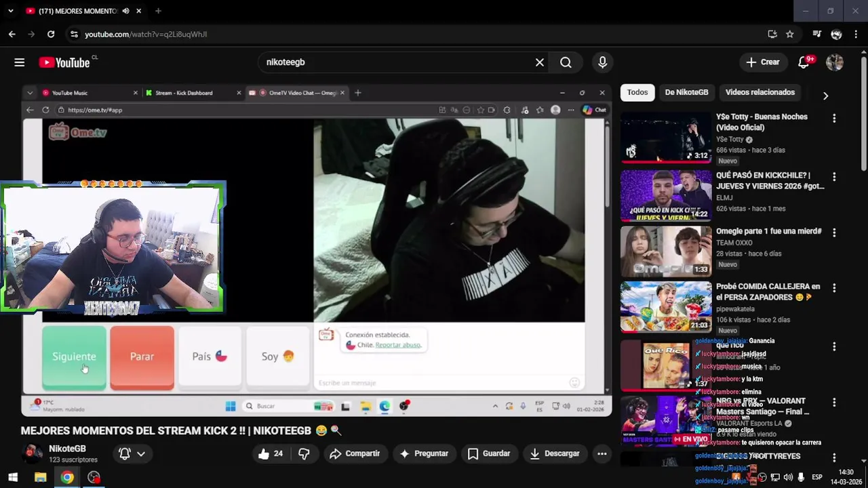The height and width of the screenshot is (488, 868).
Task: Select the Todos filter chip
Action: click(x=637, y=92)
